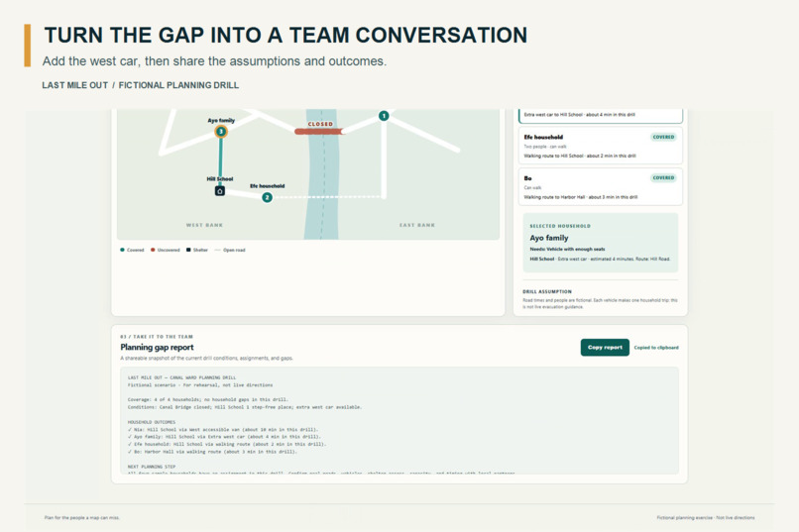Click 'Needs: Vehicle with enough seats' text
The height and width of the screenshot is (532, 799).
(567, 249)
